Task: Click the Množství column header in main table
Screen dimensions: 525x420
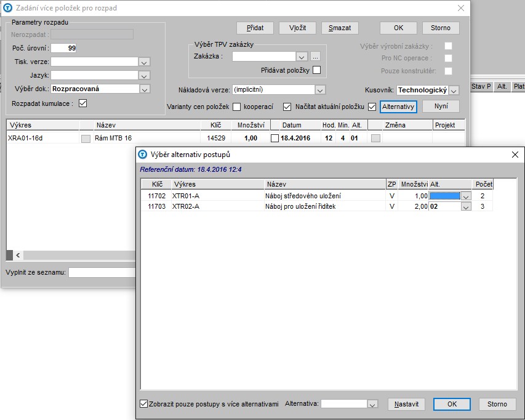Action: pos(250,125)
